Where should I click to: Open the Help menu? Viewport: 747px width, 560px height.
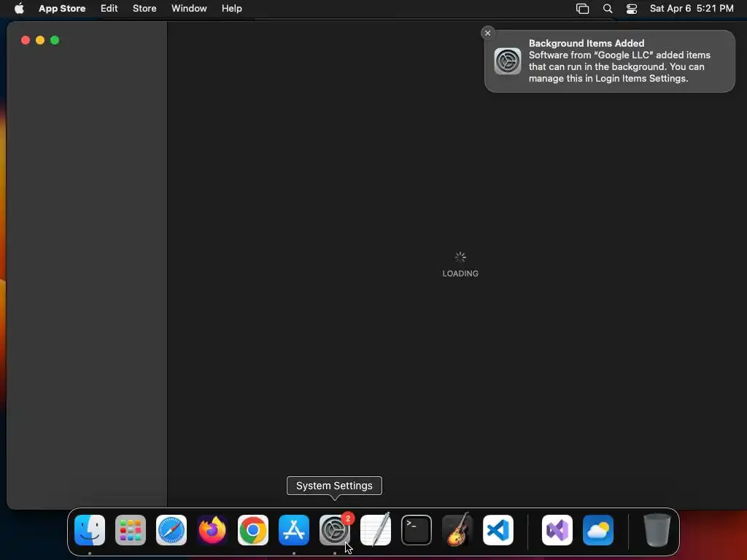[231, 9]
